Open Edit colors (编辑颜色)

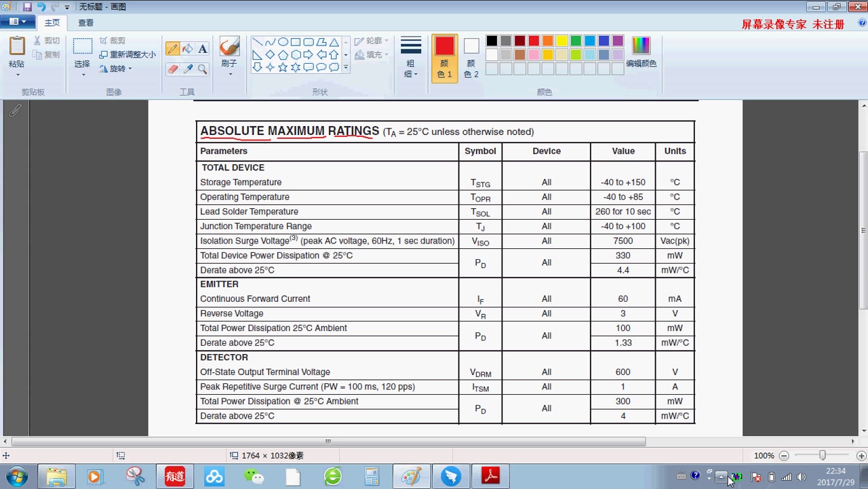pyautogui.click(x=641, y=52)
